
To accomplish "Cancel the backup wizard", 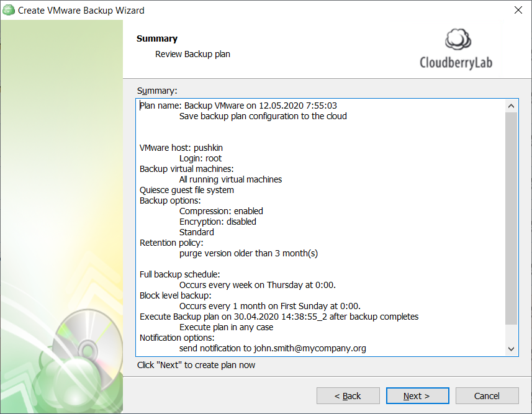I will point(487,395).
